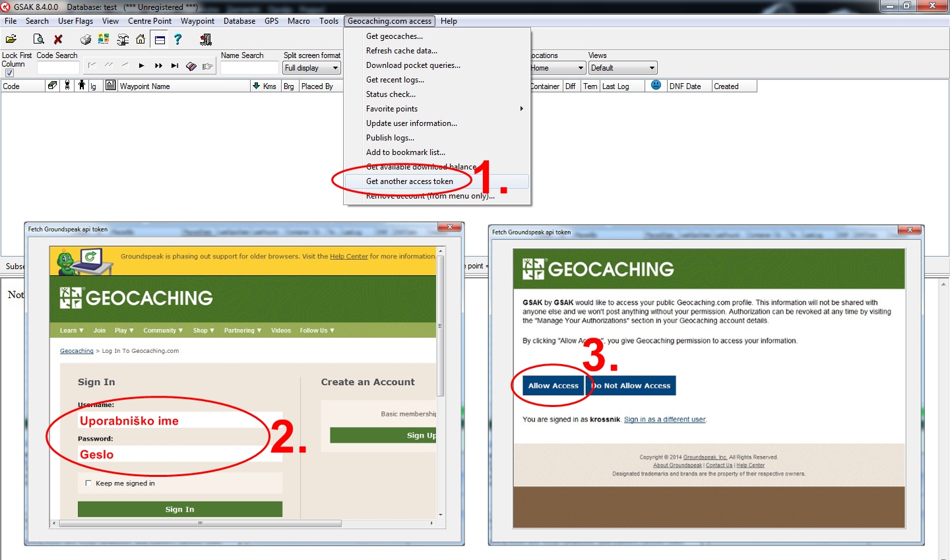
Task: Jump to the last record arrow
Action: pyautogui.click(x=175, y=66)
